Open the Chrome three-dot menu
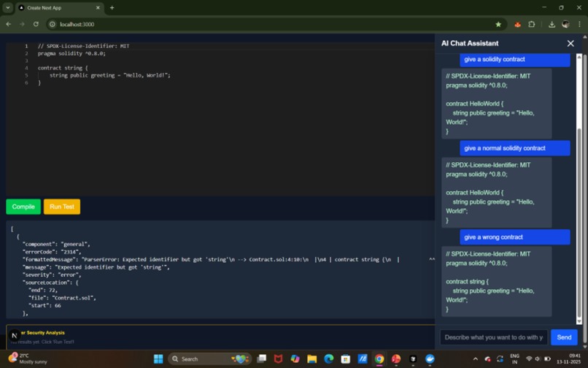The image size is (588, 368). (x=579, y=24)
